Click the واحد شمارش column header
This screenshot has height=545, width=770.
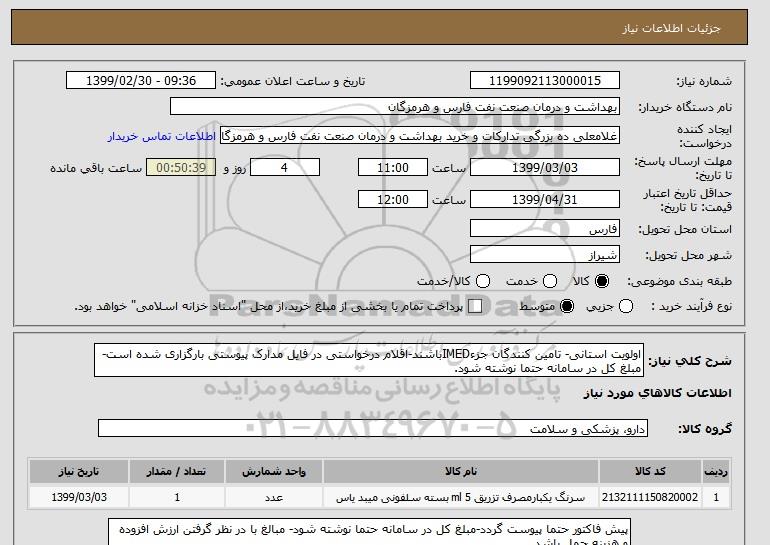click(274, 472)
